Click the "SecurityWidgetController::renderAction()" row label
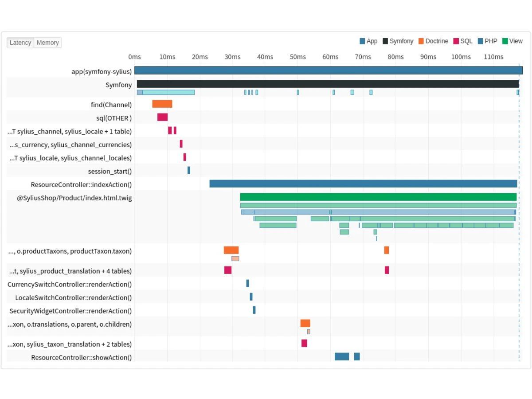532x399 pixels. point(70,311)
